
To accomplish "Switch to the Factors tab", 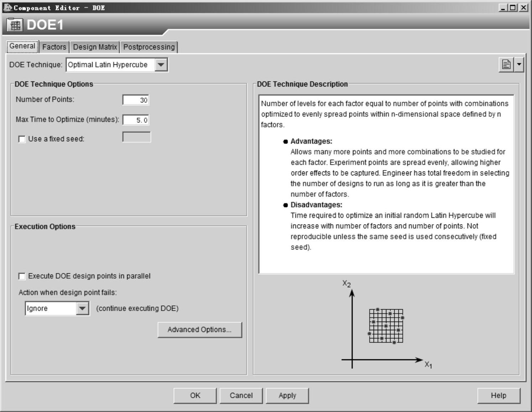I will tap(54, 47).
